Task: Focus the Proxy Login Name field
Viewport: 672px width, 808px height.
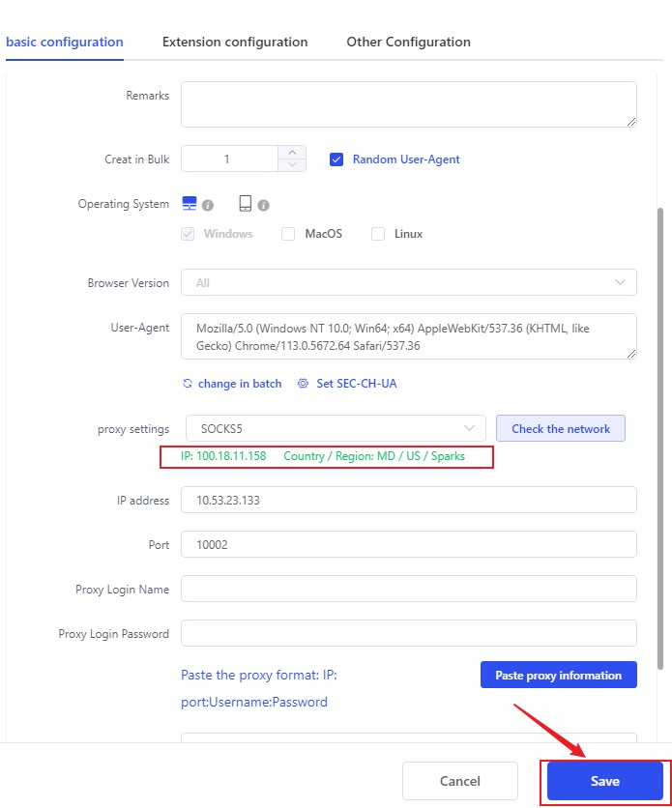Action: pyautogui.click(x=409, y=589)
